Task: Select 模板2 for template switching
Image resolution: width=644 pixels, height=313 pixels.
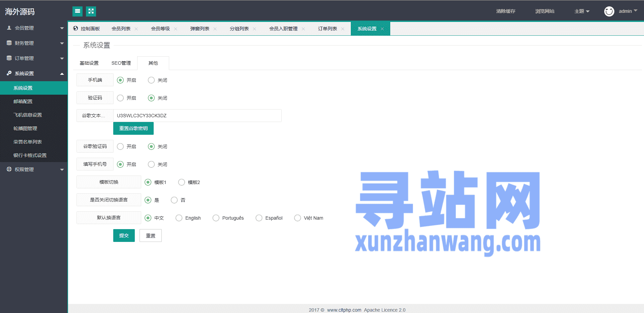Action: click(182, 182)
